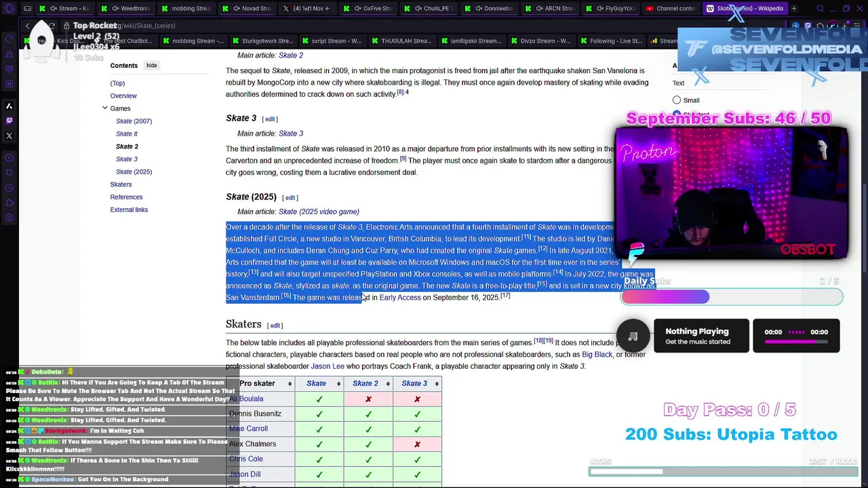Open the Big Black link

(x=597, y=354)
